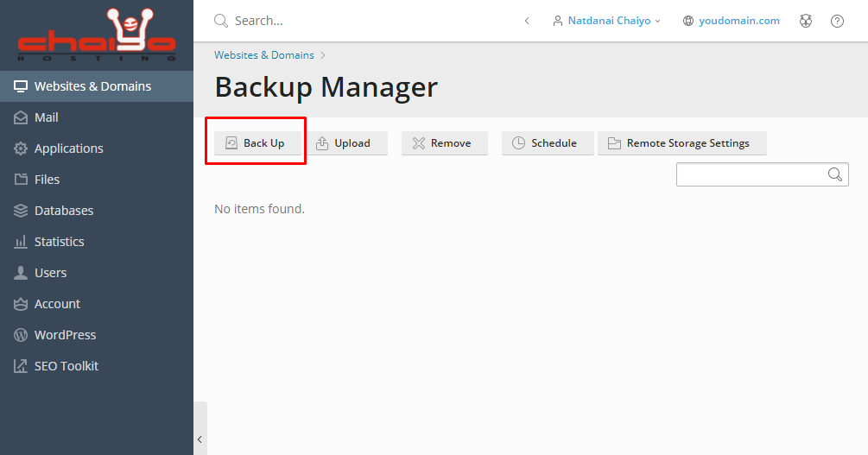Image resolution: width=868 pixels, height=455 pixels.
Task: Collapse the sidebar with the bottom arrow
Action: [200, 439]
